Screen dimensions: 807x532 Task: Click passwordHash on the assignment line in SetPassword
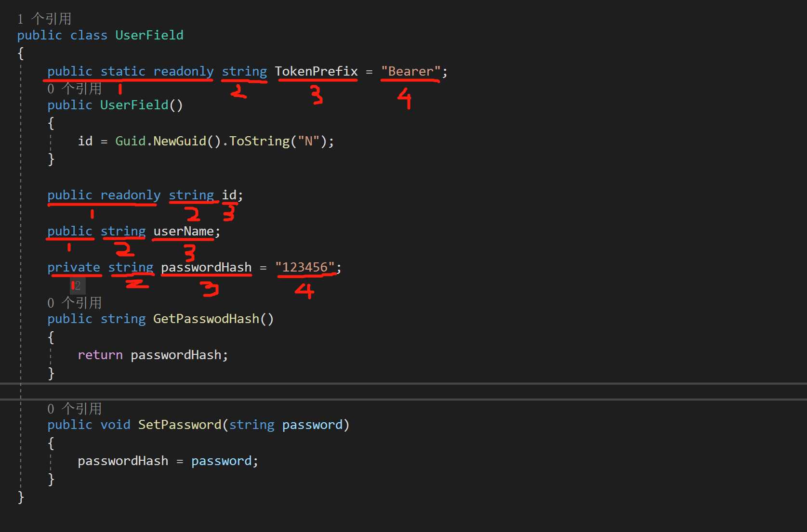[123, 461]
